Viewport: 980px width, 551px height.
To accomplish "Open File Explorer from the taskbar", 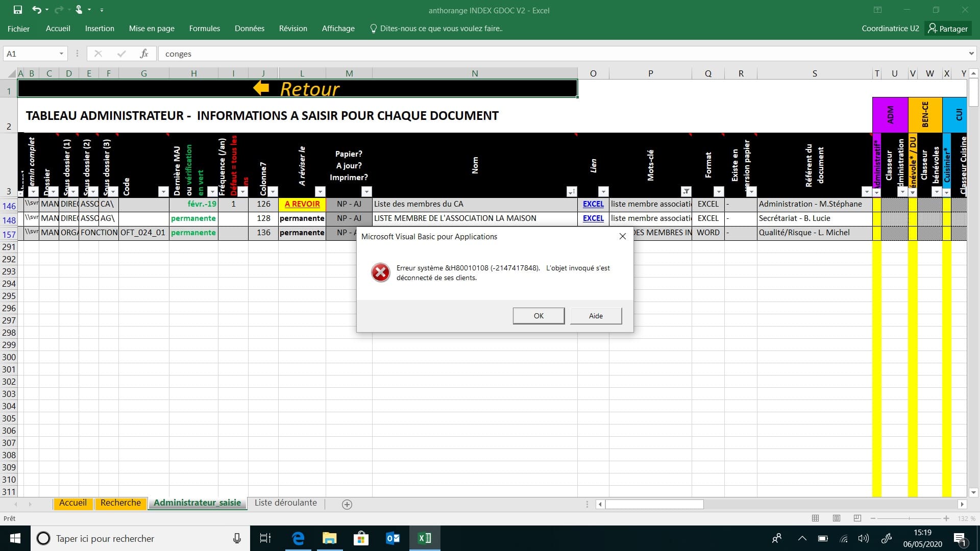I will tap(330, 538).
